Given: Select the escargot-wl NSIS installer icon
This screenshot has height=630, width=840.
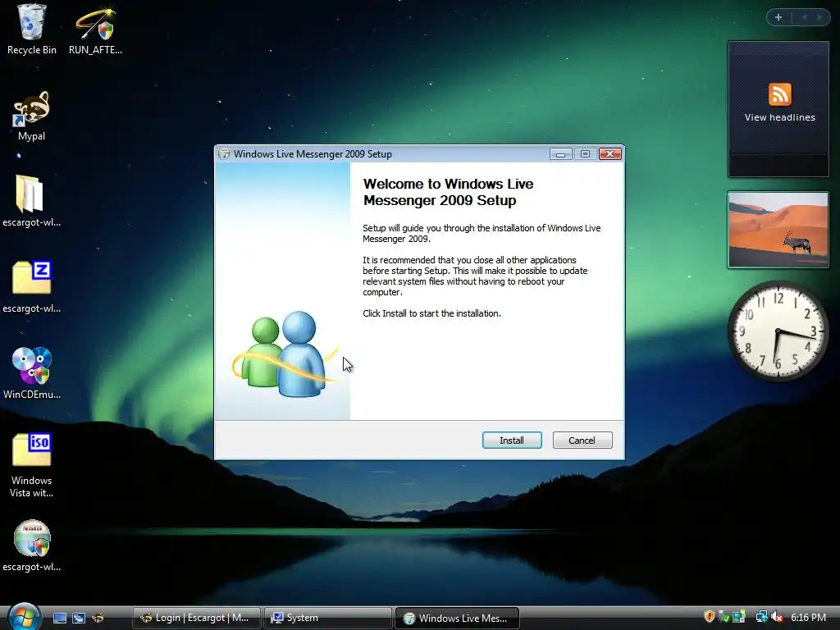Looking at the screenshot, I should click(31, 546).
